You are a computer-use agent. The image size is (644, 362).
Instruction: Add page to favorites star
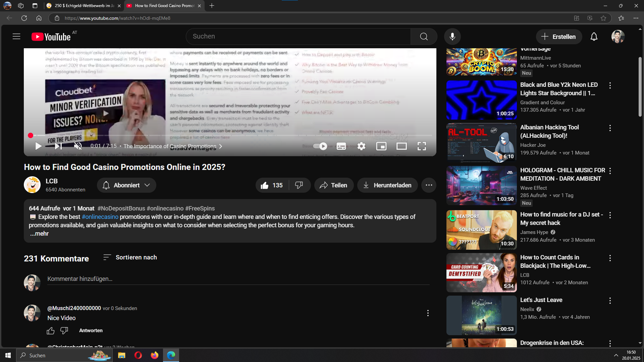[603, 18]
